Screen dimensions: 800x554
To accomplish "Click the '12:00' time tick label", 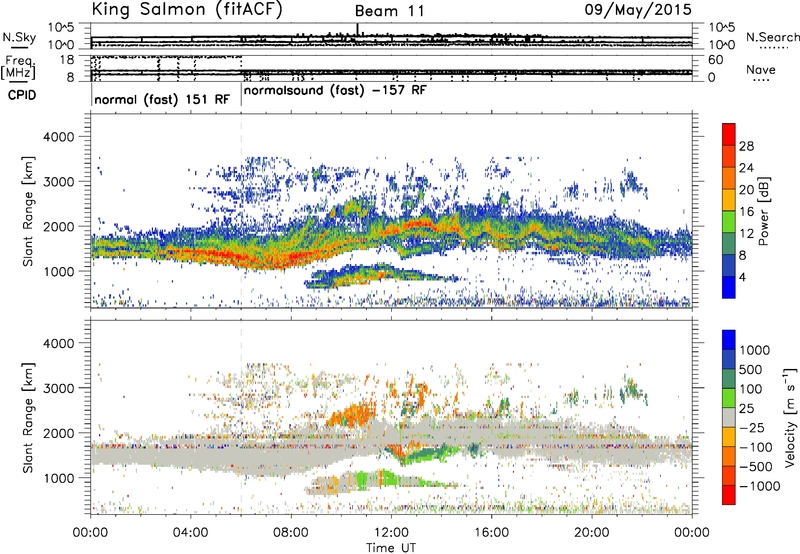I will (x=391, y=533).
